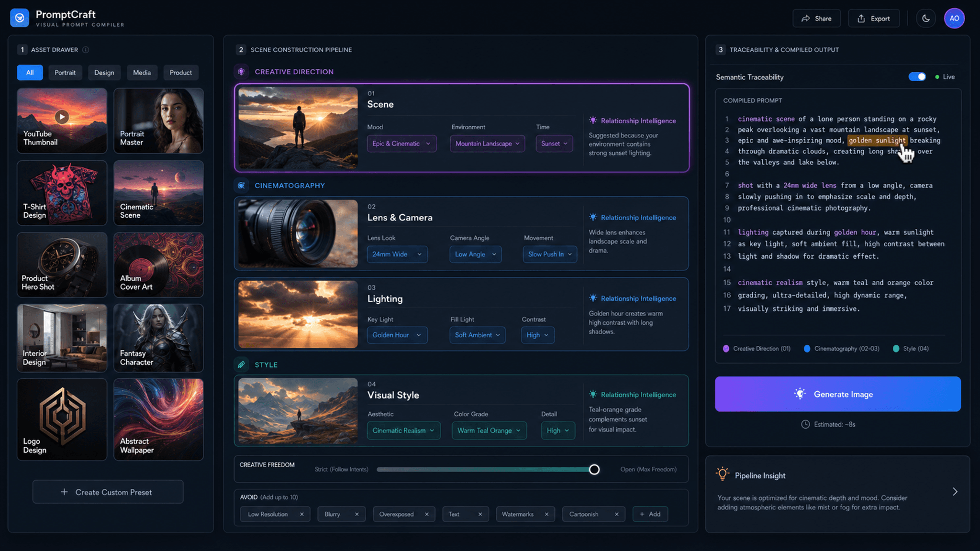Select the Product Hero Shot preset thumbnail
Screen dimensions: 980x551
[62, 265]
